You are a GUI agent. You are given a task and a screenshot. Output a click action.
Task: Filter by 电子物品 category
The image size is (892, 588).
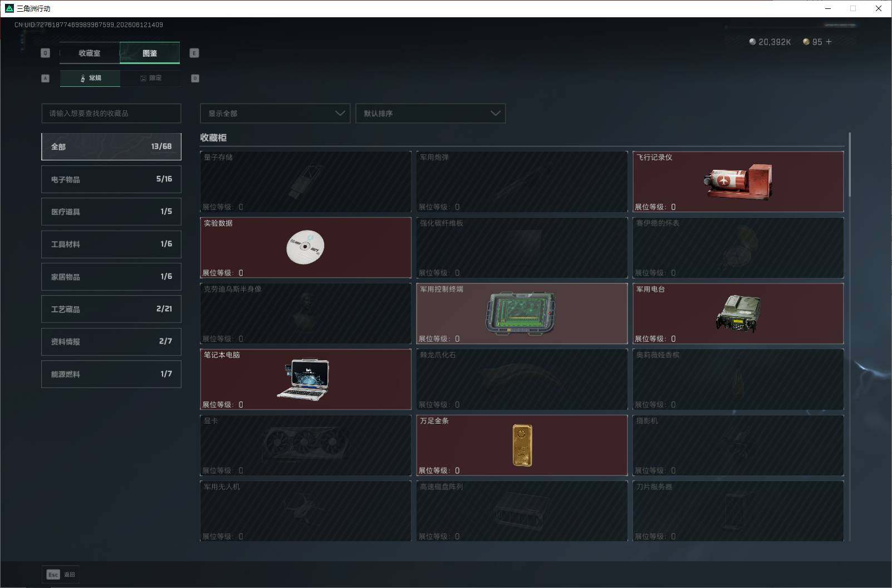pos(111,179)
